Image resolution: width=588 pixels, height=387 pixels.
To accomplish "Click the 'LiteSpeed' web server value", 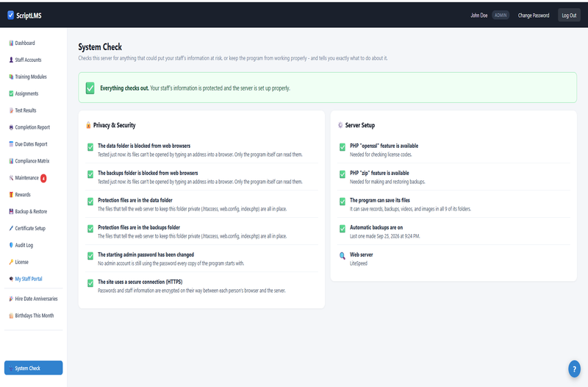I will (x=359, y=263).
